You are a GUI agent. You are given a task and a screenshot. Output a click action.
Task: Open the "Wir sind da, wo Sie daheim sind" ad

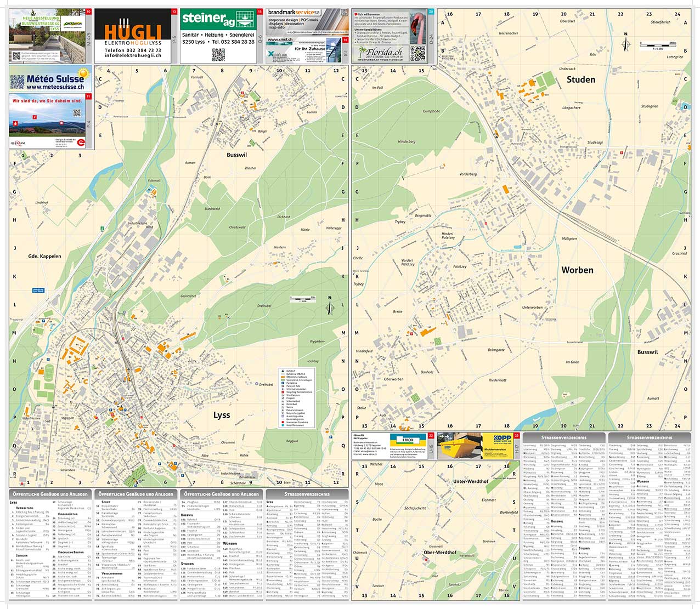pos(47,122)
